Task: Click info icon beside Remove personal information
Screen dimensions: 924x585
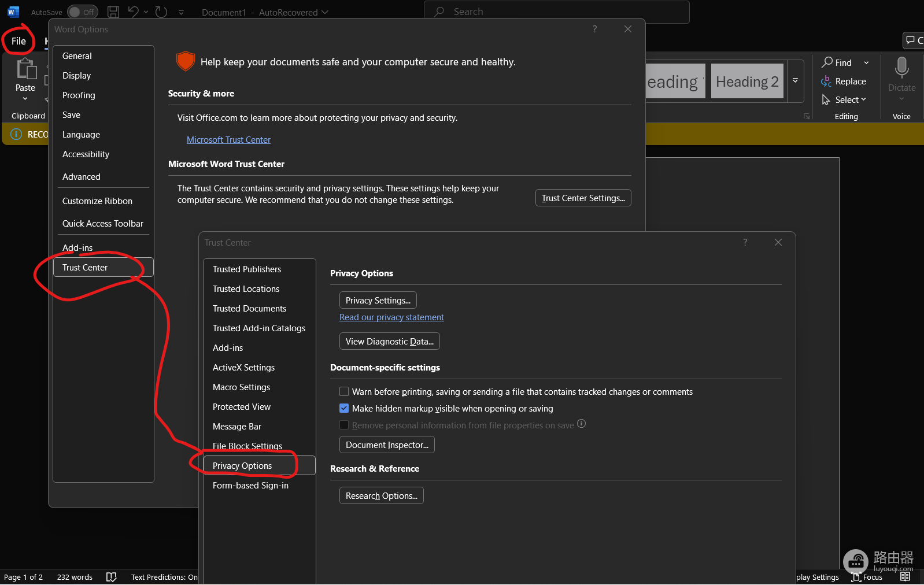Action: coord(582,424)
